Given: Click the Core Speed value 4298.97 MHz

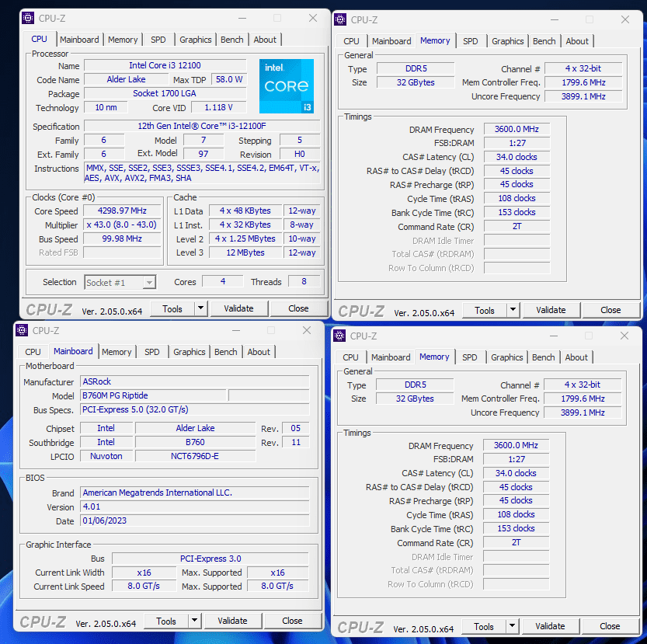Looking at the screenshot, I should point(122,211).
